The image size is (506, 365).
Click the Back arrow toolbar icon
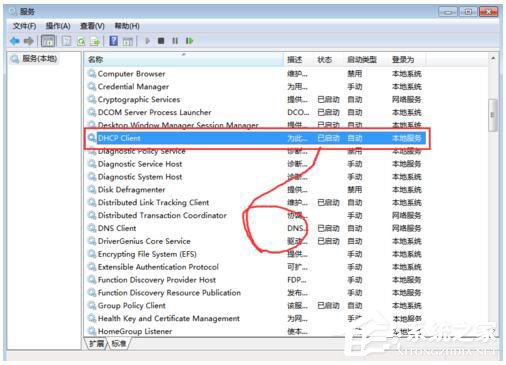coord(15,41)
